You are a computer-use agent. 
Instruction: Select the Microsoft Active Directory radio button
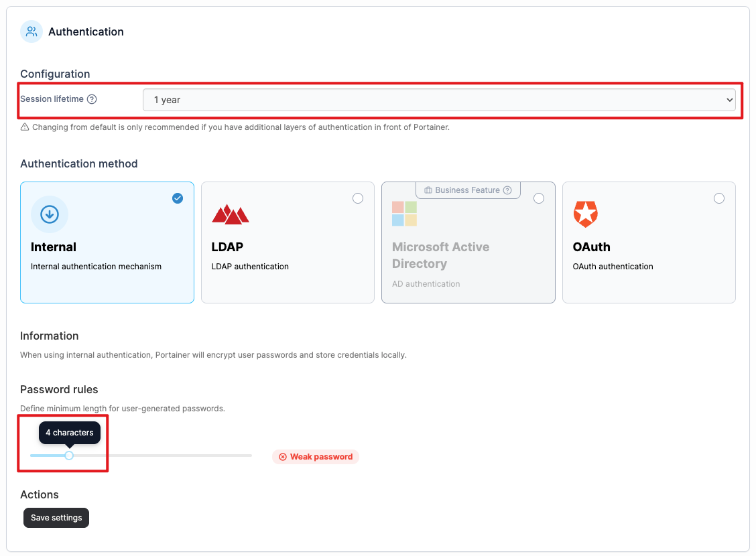tap(539, 198)
